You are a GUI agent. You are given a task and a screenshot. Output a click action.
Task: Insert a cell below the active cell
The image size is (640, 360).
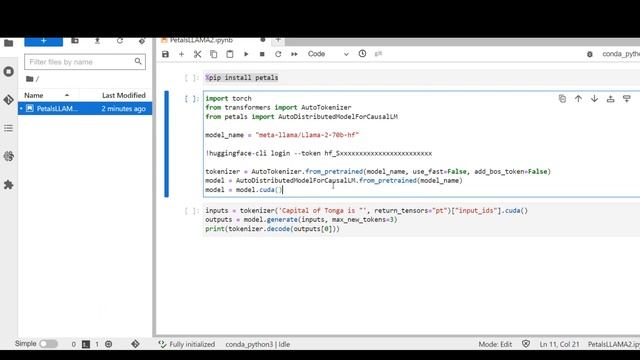(x=627, y=98)
